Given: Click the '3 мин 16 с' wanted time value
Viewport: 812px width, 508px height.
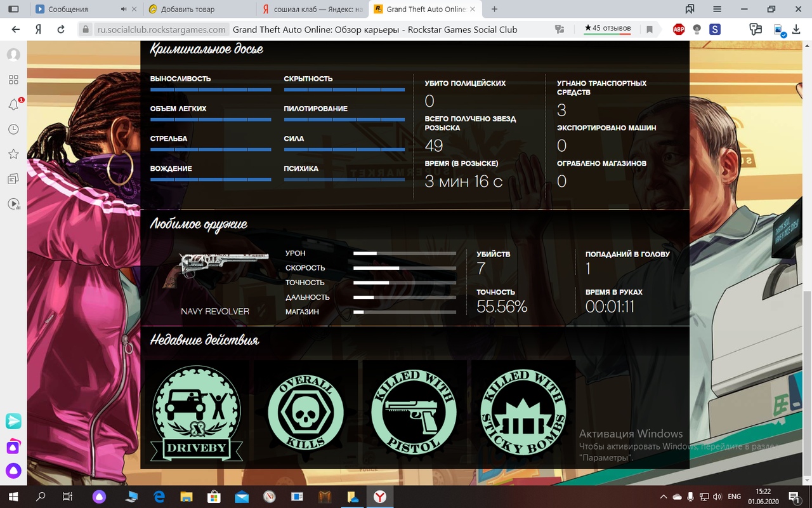Looking at the screenshot, I should coord(464,182).
